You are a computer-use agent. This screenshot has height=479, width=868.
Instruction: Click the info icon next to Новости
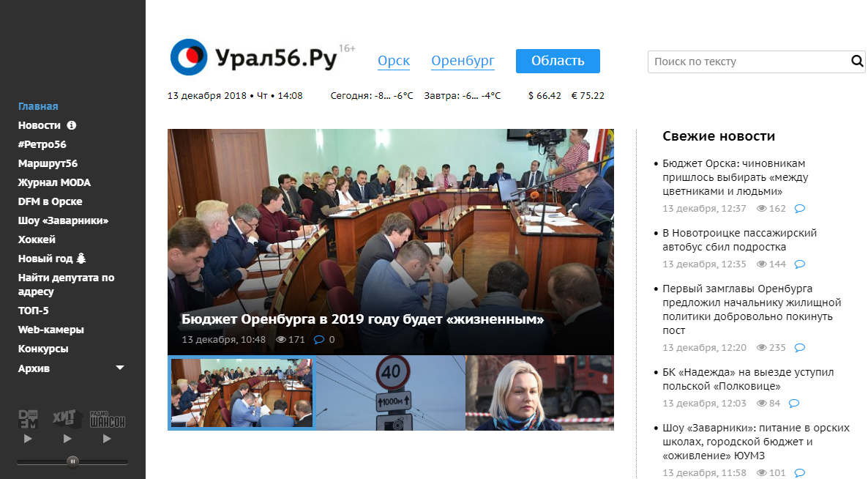point(71,125)
